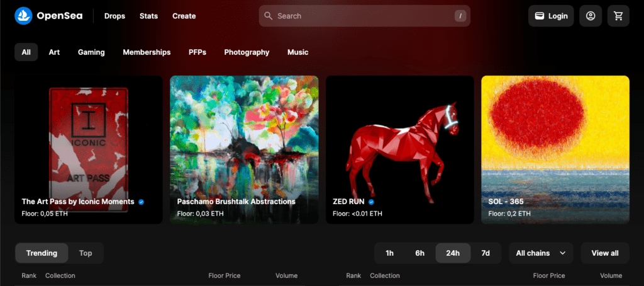Image resolution: width=644 pixels, height=286 pixels.
Task: Select the Gaming category tab
Action: [x=91, y=52]
